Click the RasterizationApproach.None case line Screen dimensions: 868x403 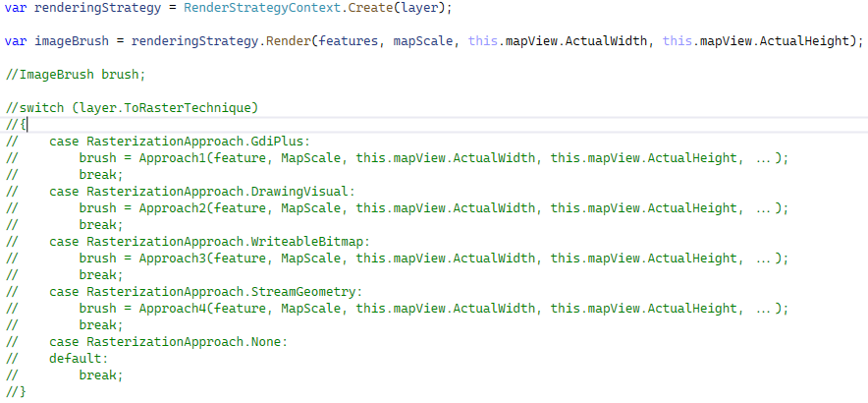click(187, 342)
